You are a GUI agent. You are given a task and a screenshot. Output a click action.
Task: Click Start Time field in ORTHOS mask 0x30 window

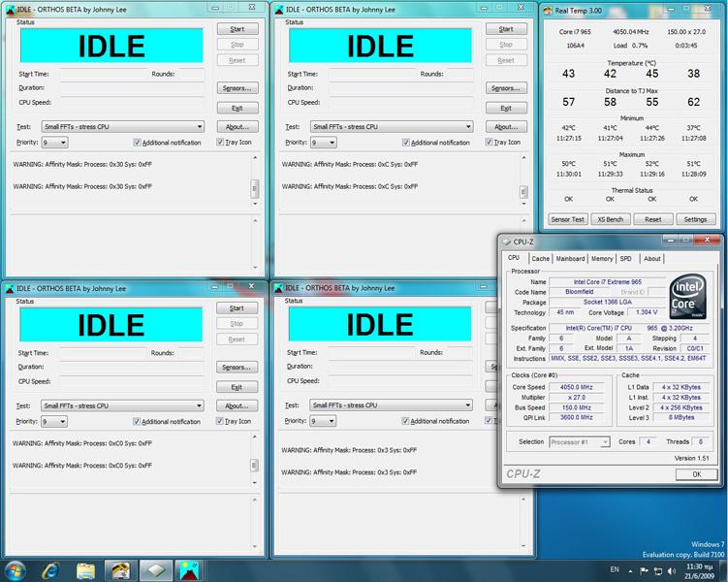tap(104, 74)
